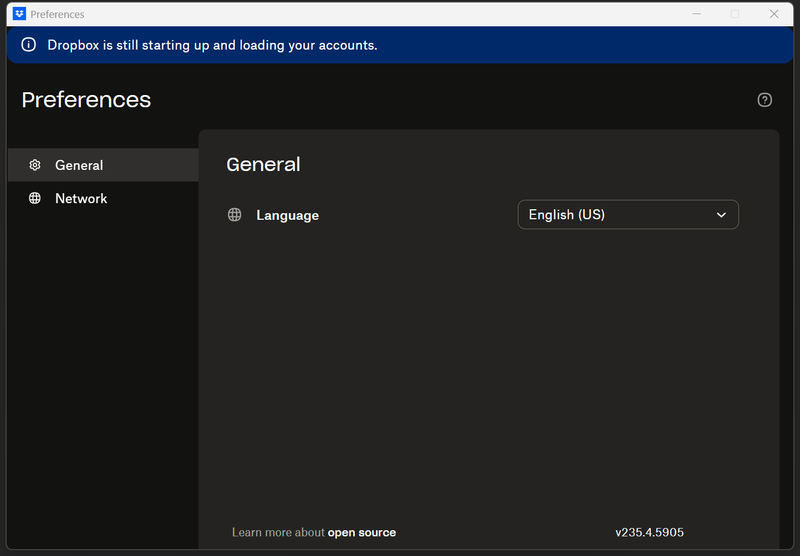800x556 pixels.
Task: Click the version number v235.4.5905
Action: 649,532
